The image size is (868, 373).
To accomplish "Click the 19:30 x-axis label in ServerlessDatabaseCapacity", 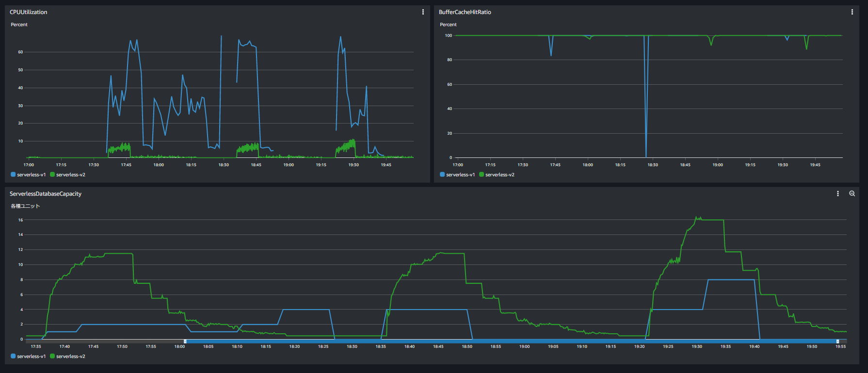I will 697,347.
